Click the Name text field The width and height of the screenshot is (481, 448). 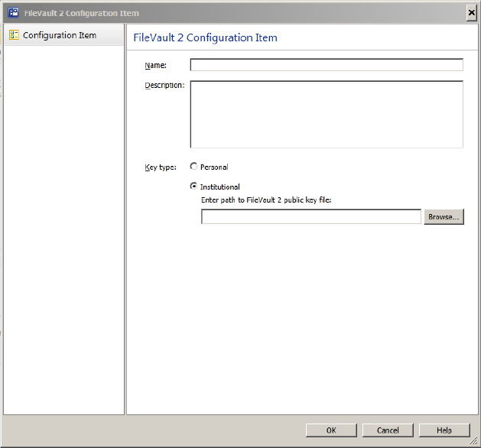326,65
